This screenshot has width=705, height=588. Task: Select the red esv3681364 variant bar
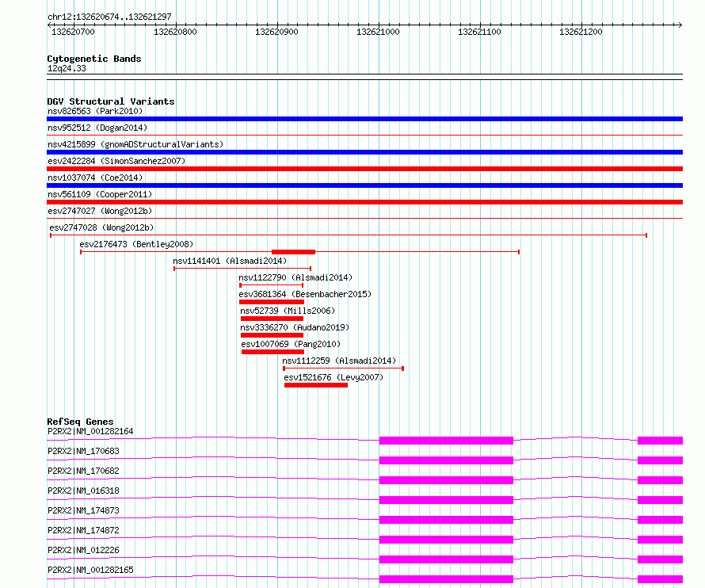click(272, 302)
